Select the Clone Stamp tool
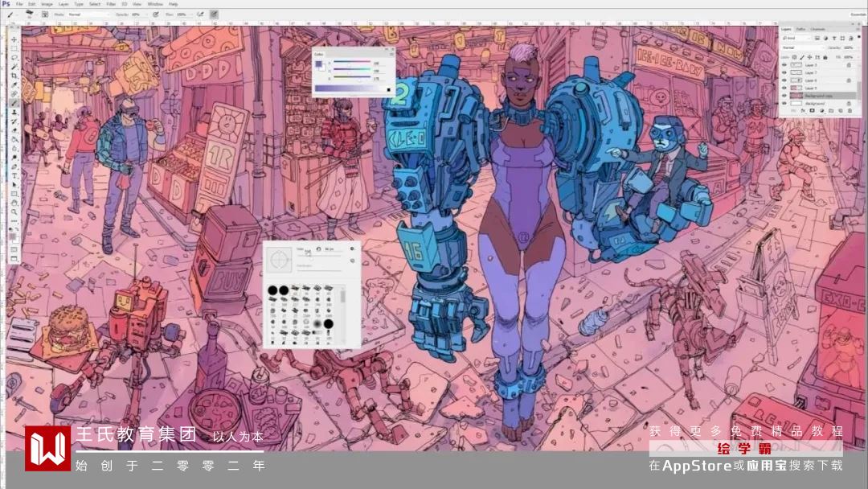The height and width of the screenshot is (489, 868). (x=14, y=112)
